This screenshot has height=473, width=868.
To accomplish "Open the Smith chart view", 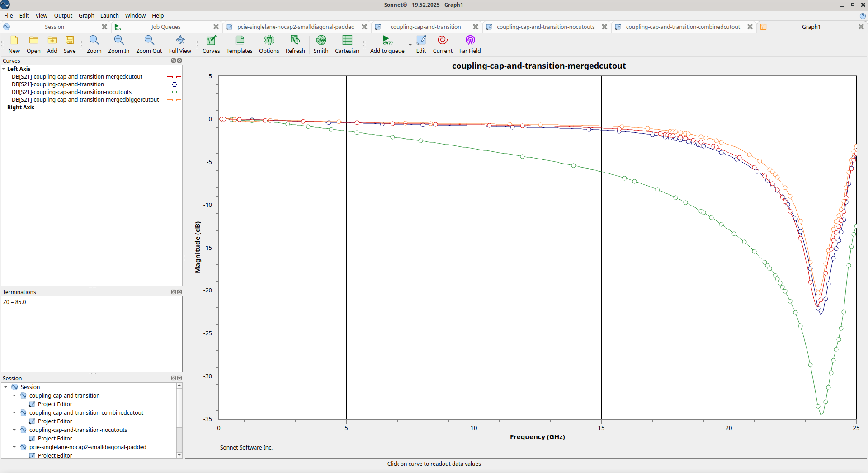I will pos(321,44).
